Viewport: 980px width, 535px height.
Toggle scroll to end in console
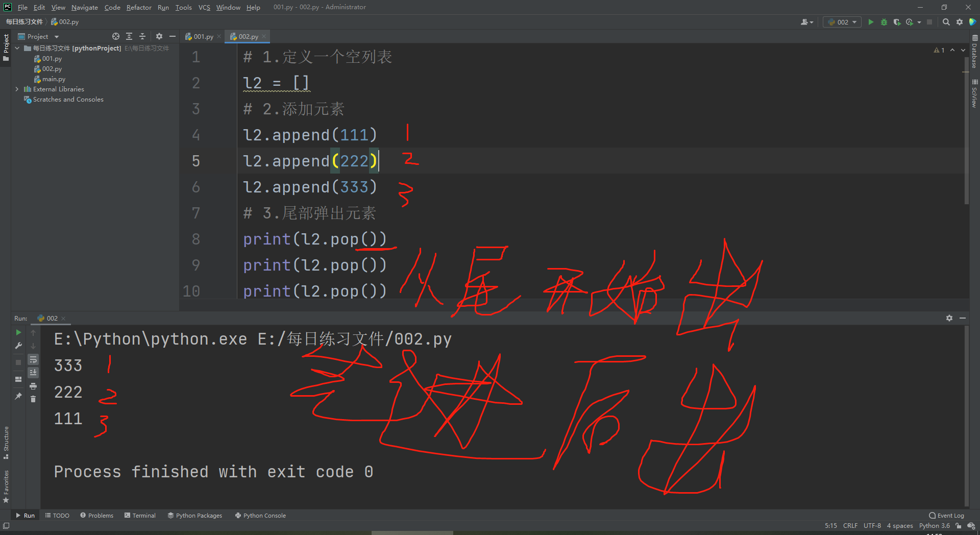(33, 373)
